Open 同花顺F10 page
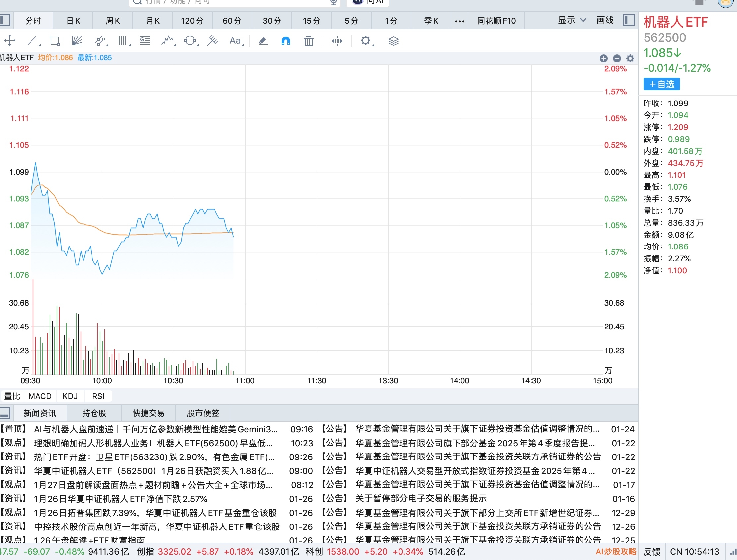Image resolution: width=737 pixels, height=560 pixels. click(x=496, y=21)
